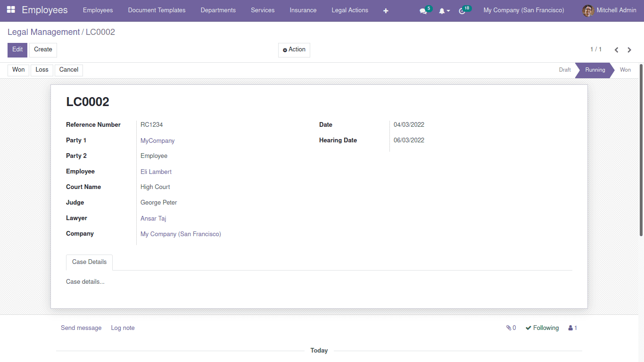Open the Insurance menu
The height and width of the screenshot is (362, 644).
(x=303, y=10)
